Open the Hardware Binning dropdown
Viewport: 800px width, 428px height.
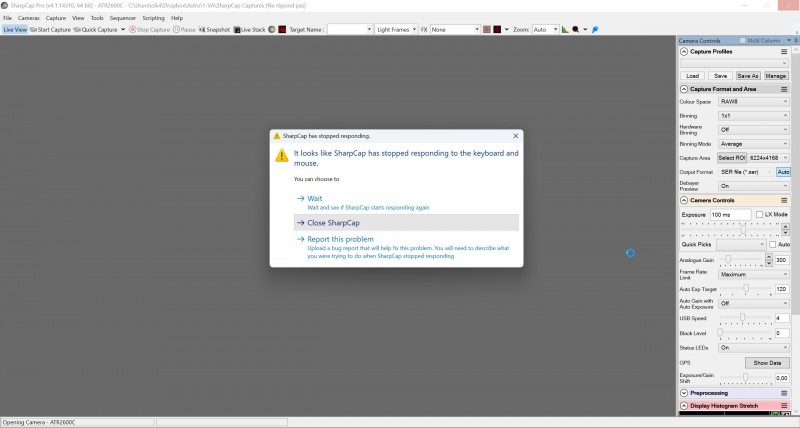(x=754, y=130)
